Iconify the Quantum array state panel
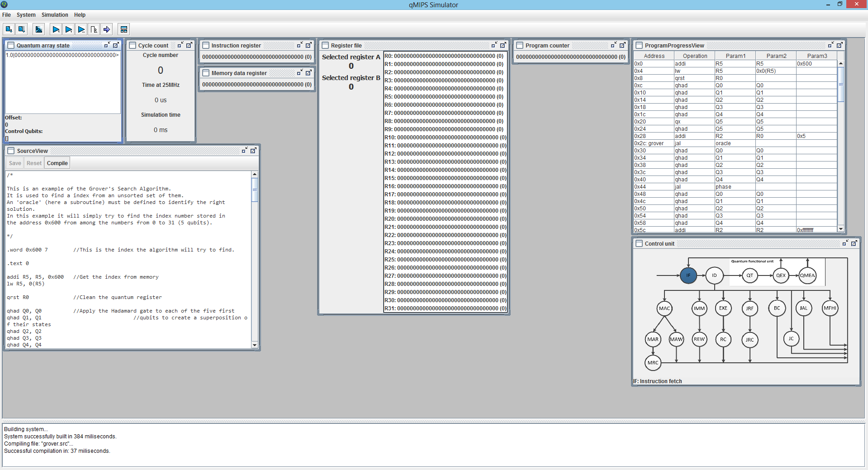Viewport: 868px width, 470px height. (x=107, y=45)
